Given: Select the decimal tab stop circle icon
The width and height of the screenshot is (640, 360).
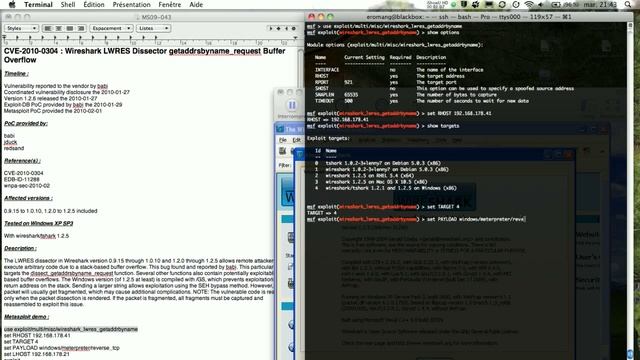Looking at the screenshot, I should coord(293,28).
